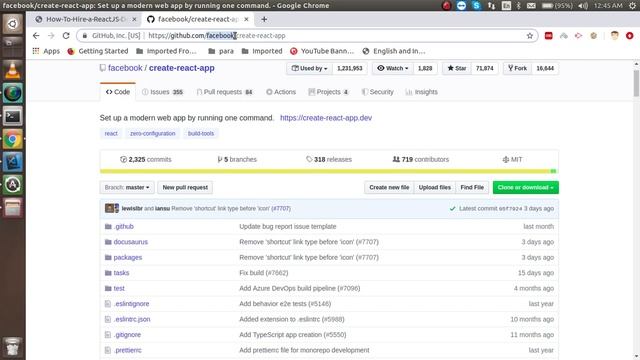Open the .gitignore file
The height and width of the screenshot is (360, 640).
(127, 335)
